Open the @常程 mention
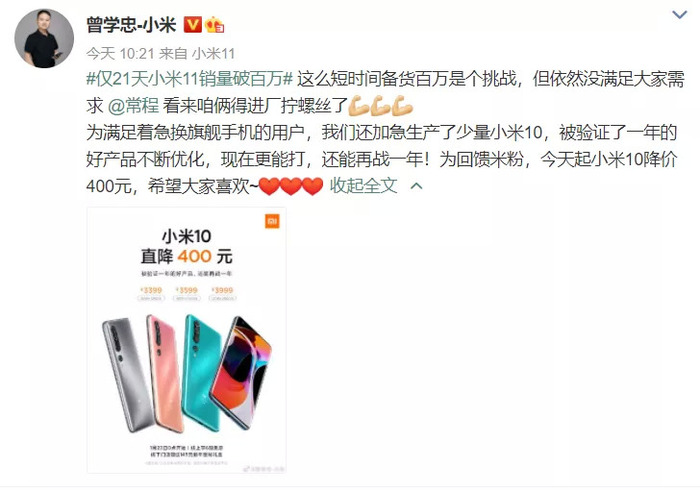Screen dimensions: 700x491 click(x=133, y=106)
